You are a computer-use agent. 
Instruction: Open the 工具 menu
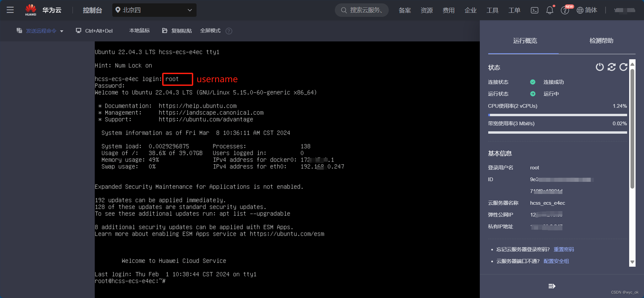[x=492, y=10]
